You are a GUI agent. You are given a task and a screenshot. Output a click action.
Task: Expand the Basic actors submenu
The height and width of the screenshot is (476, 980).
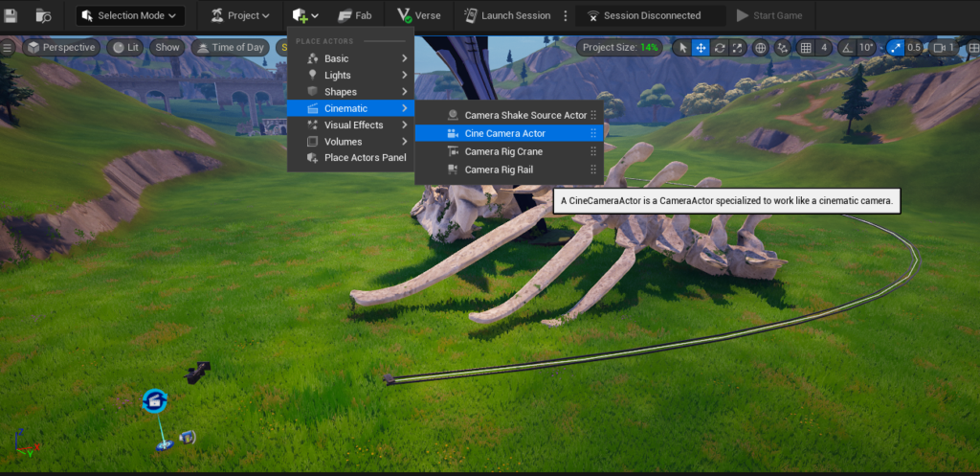point(350,58)
